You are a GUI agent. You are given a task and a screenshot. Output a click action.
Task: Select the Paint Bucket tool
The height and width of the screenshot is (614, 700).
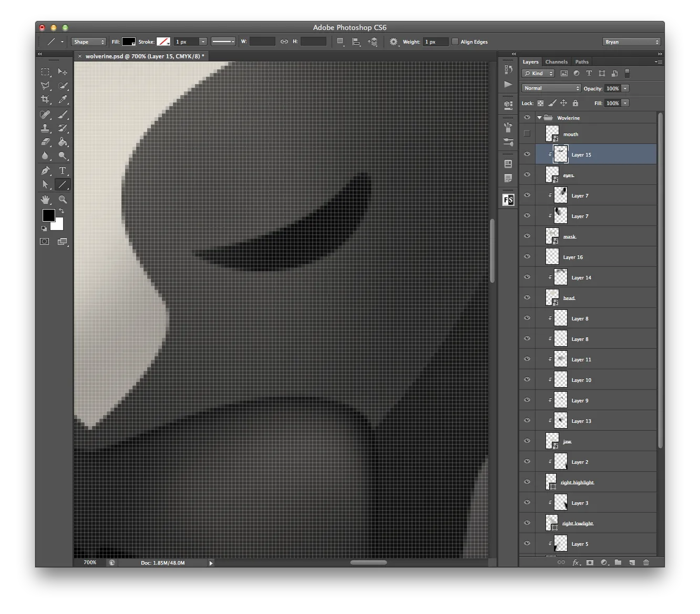63,142
